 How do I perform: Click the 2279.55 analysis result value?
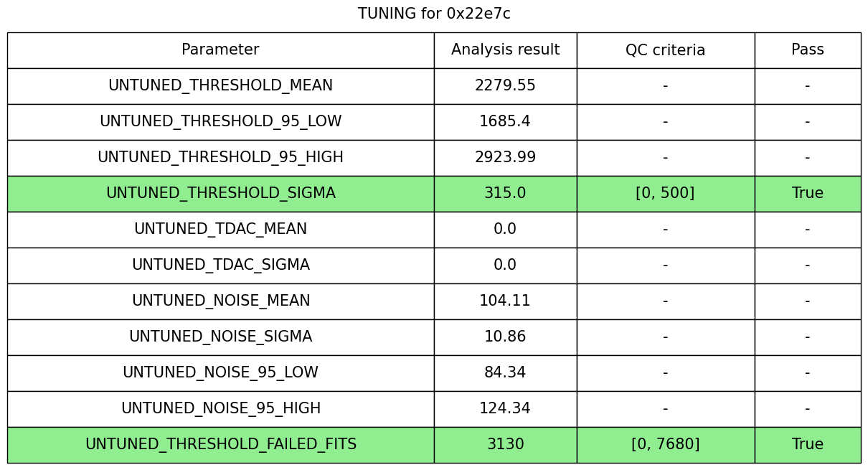[x=505, y=86]
